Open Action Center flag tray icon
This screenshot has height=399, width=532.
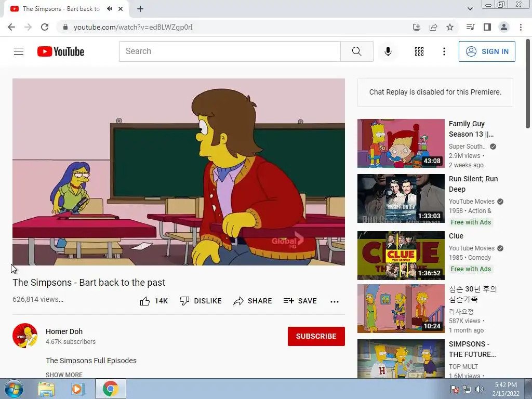(455, 389)
